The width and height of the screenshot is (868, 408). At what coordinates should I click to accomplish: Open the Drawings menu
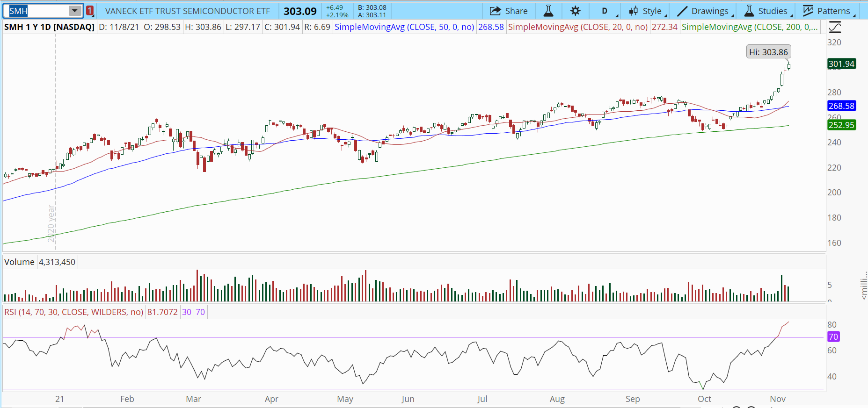(x=703, y=11)
